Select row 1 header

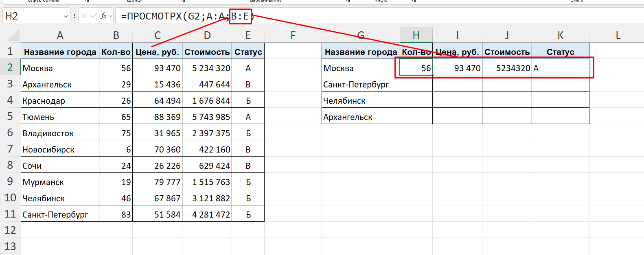pyautogui.click(x=10, y=51)
